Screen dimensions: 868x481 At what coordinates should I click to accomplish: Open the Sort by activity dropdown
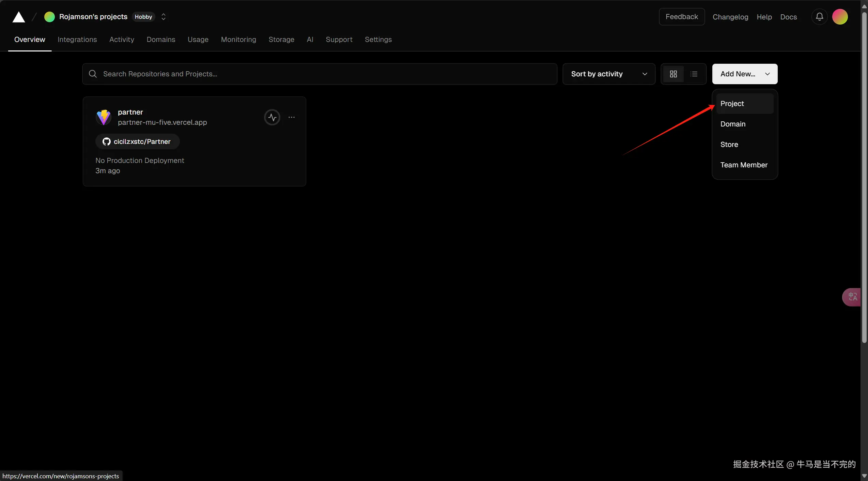pos(609,74)
